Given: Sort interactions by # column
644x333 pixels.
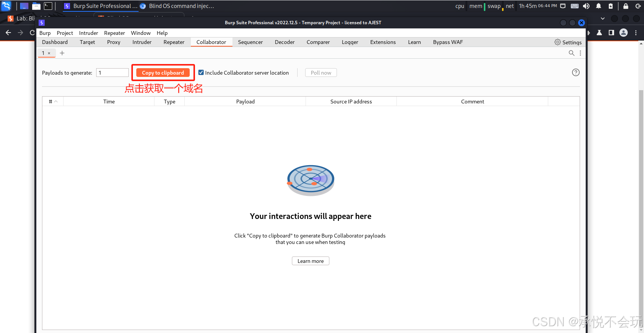Looking at the screenshot, I should click(x=53, y=102).
